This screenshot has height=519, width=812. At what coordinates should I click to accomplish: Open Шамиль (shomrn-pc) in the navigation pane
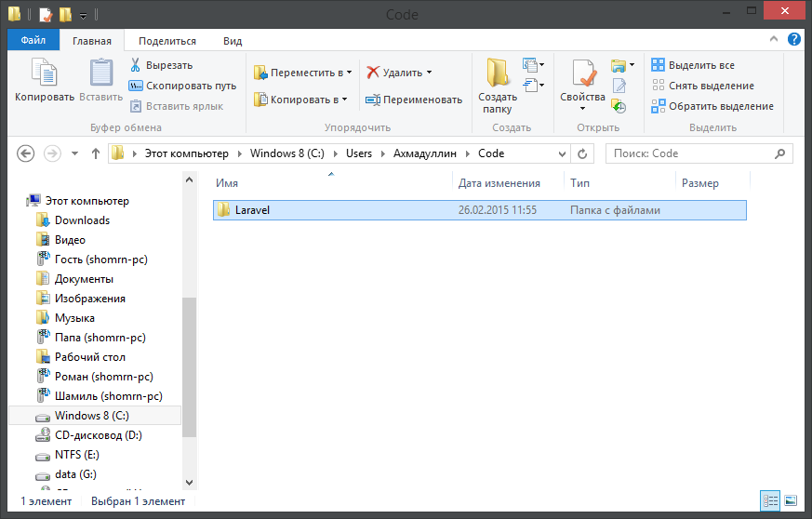pyautogui.click(x=108, y=396)
